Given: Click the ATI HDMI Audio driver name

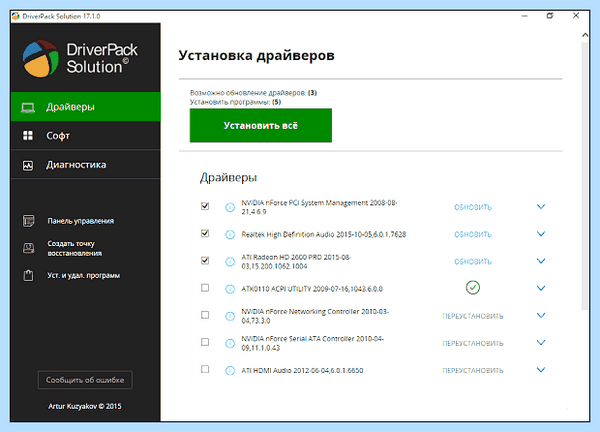Looking at the screenshot, I should pyautogui.click(x=302, y=370).
